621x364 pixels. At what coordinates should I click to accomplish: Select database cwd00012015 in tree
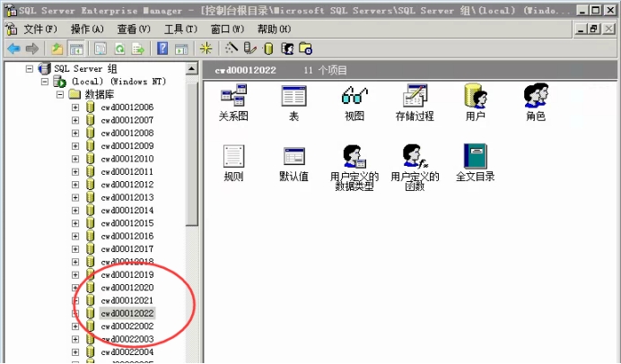click(x=127, y=223)
